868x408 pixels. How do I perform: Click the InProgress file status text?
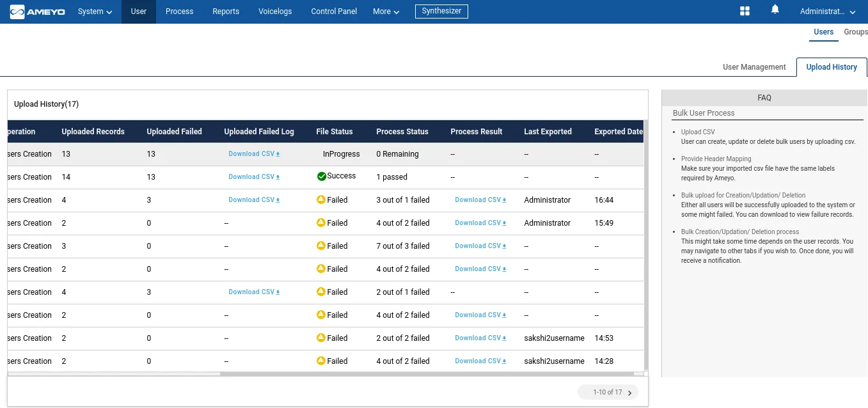pyautogui.click(x=342, y=154)
